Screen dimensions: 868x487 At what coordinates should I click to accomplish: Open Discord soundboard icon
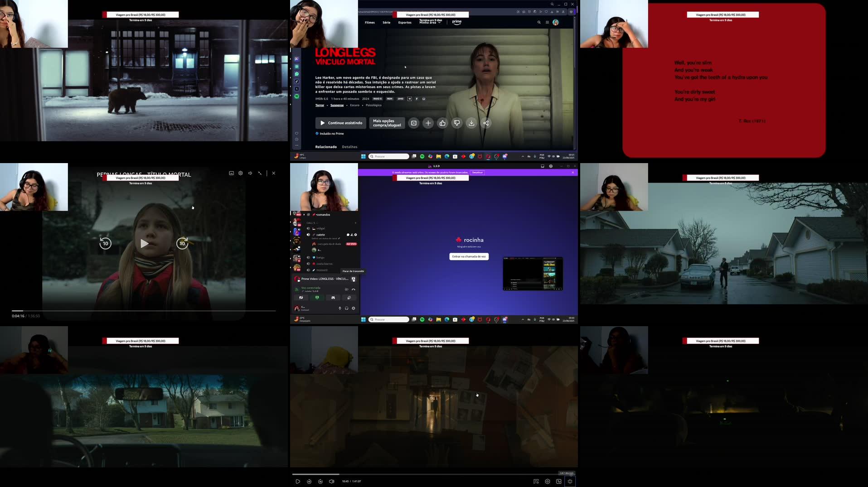coord(349,298)
